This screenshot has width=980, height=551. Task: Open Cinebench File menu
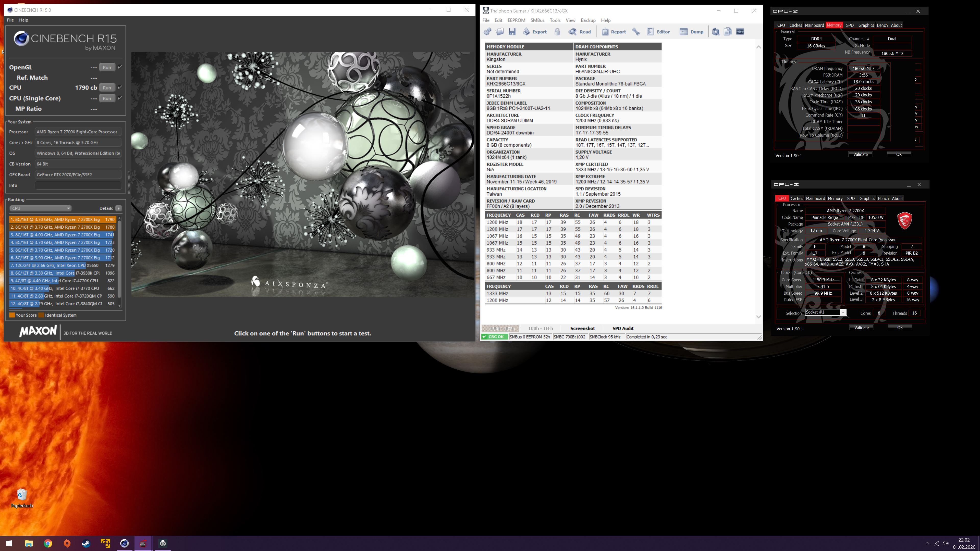click(10, 20)
